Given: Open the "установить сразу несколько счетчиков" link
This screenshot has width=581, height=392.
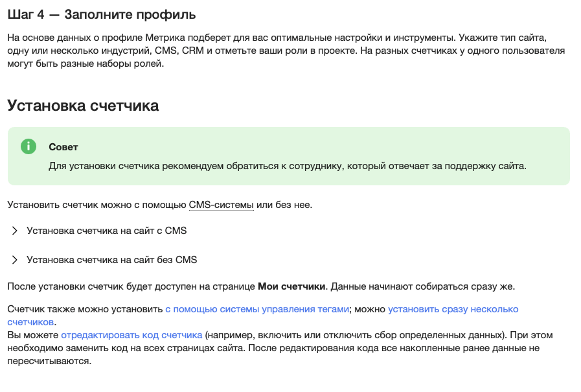Looking at the screenshot, I should (453, 309).
